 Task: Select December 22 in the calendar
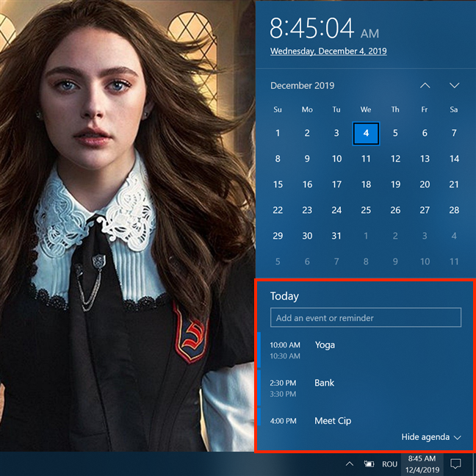(x=278, y=210)
